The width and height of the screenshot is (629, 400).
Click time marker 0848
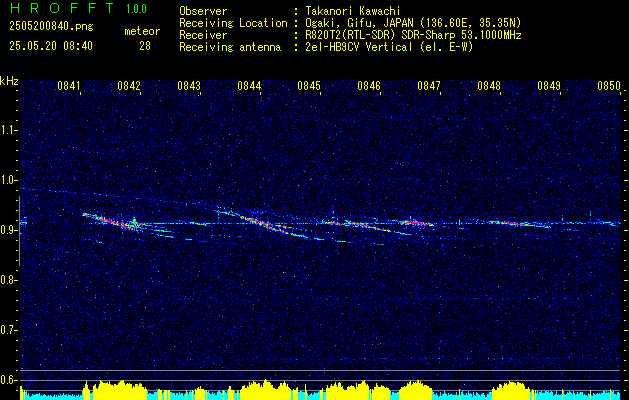coord(489,86)
